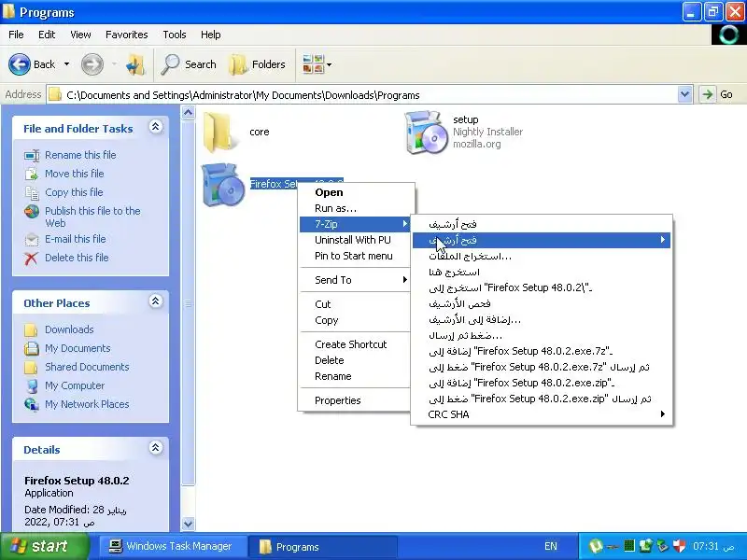747x560 pixels.
Task: Choose Pin to Start menu
Action: tap(355, 256)
